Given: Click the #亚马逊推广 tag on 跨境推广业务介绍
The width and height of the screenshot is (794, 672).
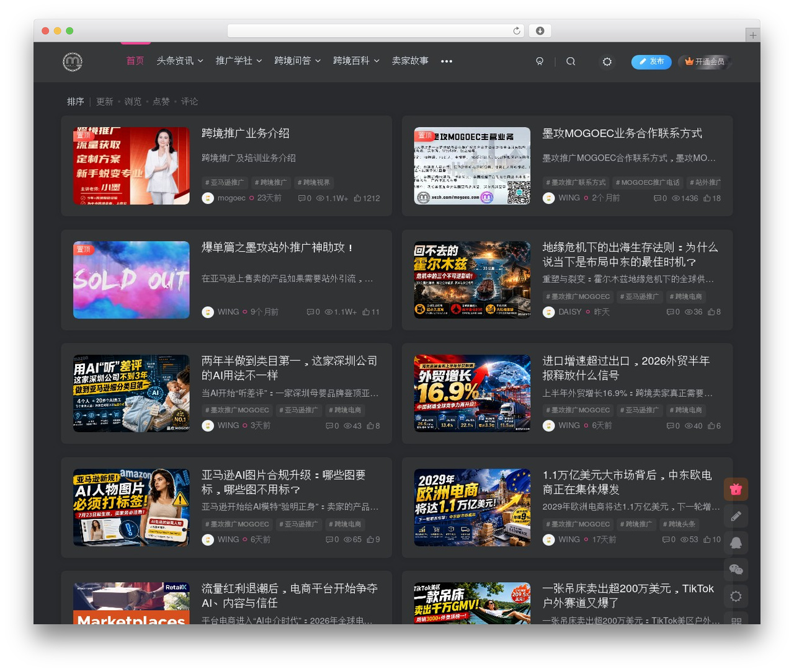Looking at the screenshot, I should 225,182.
